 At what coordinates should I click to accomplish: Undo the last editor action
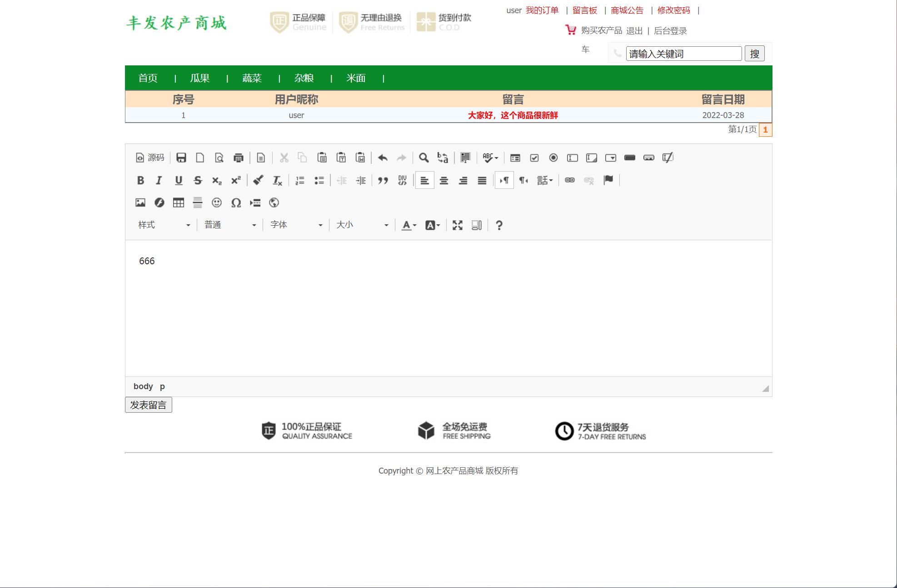click(382, 158)
